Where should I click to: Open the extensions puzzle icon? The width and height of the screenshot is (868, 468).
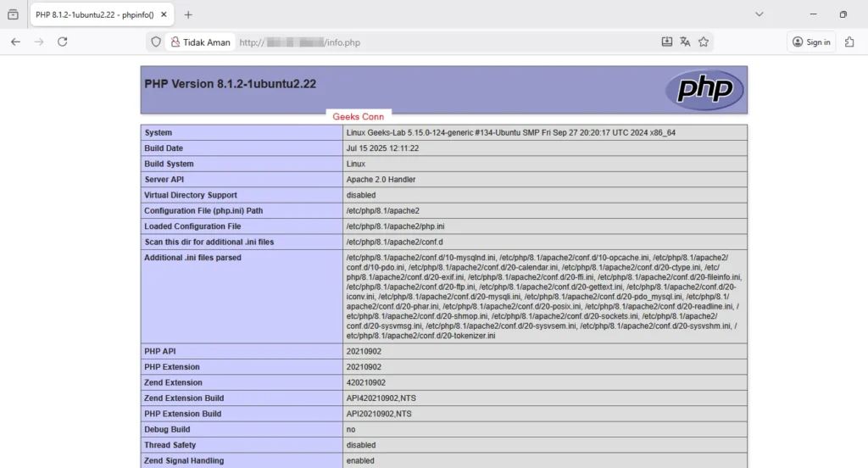(849, 42)
